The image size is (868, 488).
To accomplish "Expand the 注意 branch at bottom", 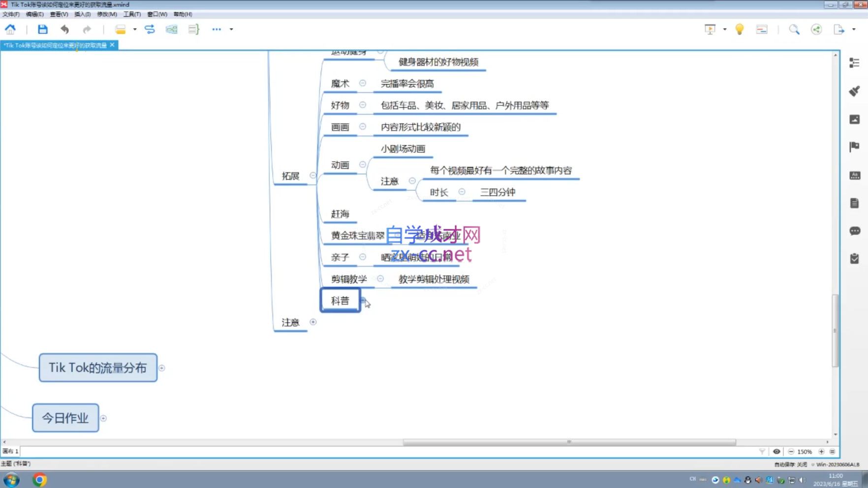I will 313,322.
